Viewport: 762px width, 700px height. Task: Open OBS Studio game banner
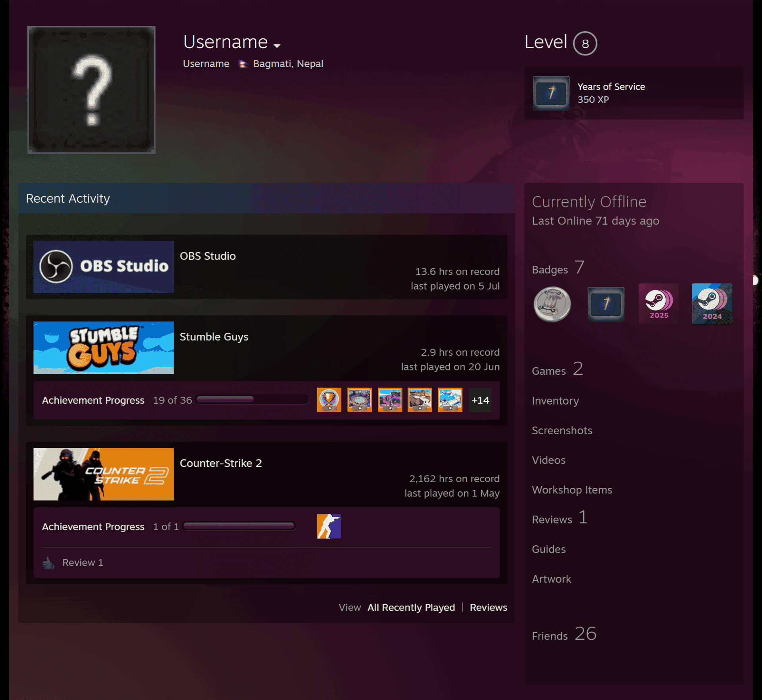coord(104,267)
